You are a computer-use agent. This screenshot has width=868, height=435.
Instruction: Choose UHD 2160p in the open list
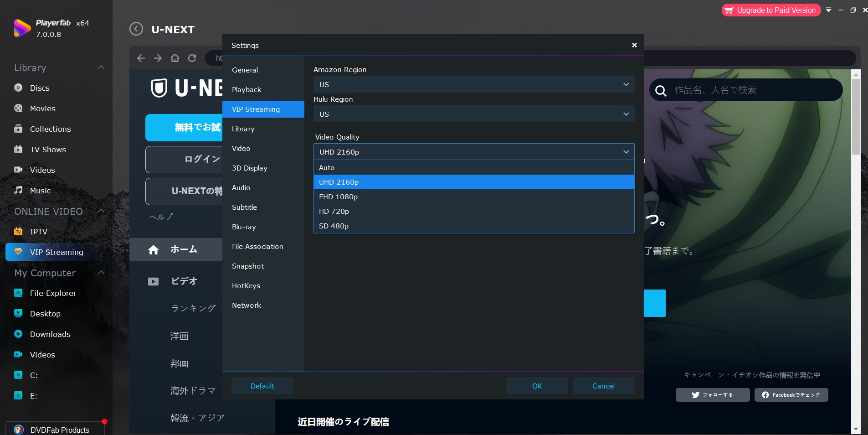[474, 182]
